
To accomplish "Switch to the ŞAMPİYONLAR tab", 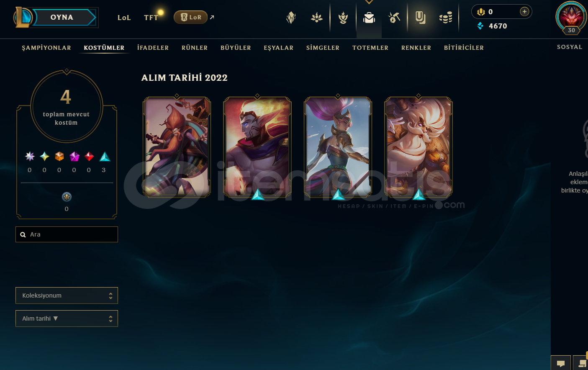I will [x=46, y=48].
